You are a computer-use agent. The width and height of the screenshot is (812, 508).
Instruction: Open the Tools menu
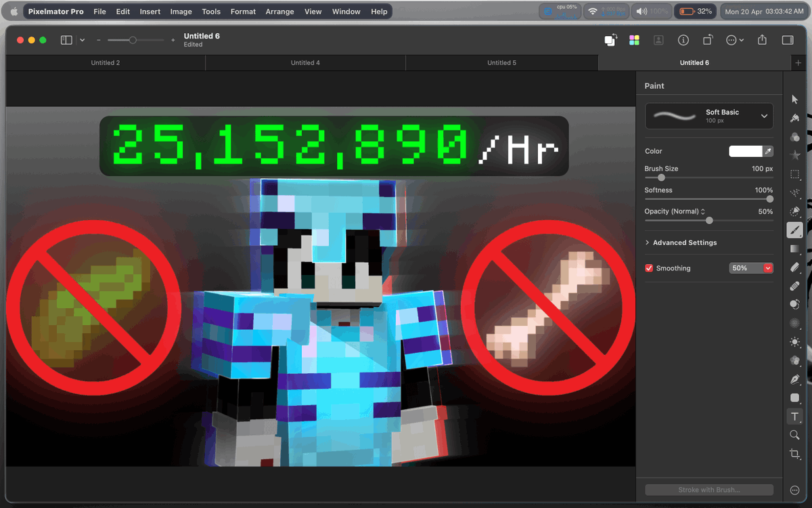tap(211, 12)
